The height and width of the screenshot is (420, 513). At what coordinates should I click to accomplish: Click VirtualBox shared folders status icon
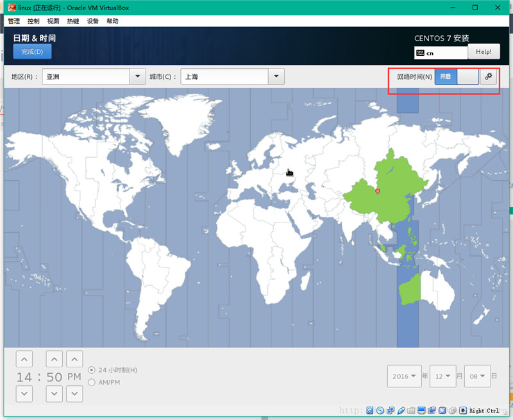411,410
